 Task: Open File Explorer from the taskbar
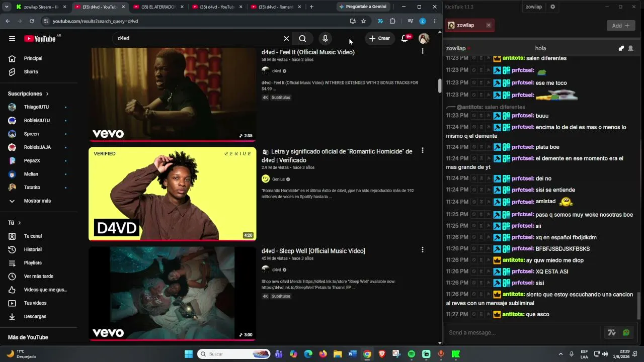tap(338, 354)
